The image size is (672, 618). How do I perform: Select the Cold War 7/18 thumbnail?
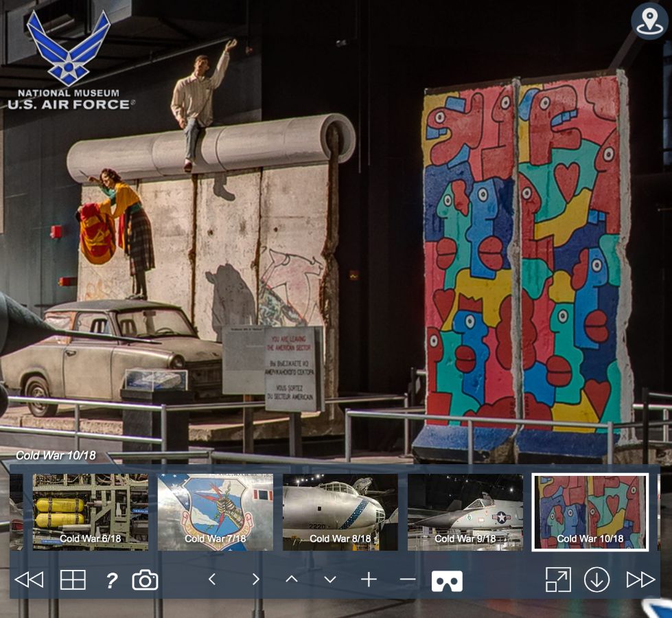click(215, 512)
